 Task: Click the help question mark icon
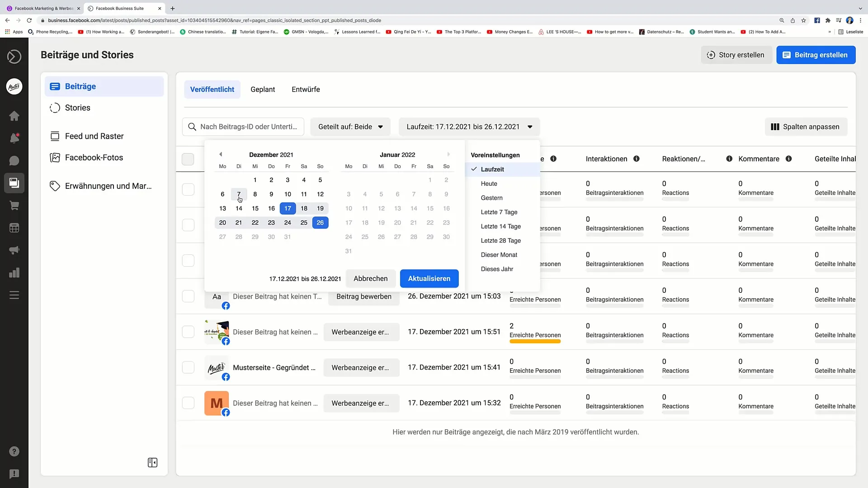[14, 451]
